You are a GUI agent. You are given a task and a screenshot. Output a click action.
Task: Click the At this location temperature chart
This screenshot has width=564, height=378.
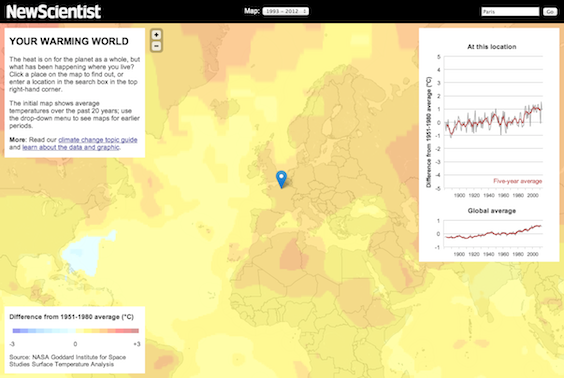493,122
